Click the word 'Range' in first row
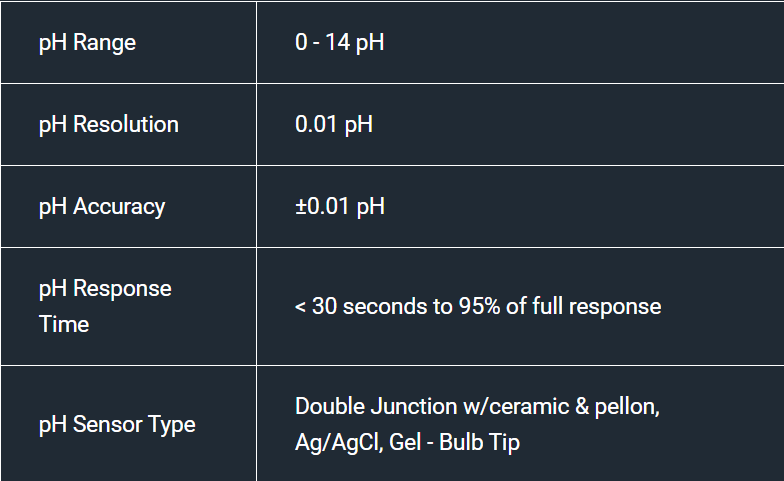Image resolution: width=784 pixels, height=481 pixels. point(104,42)
